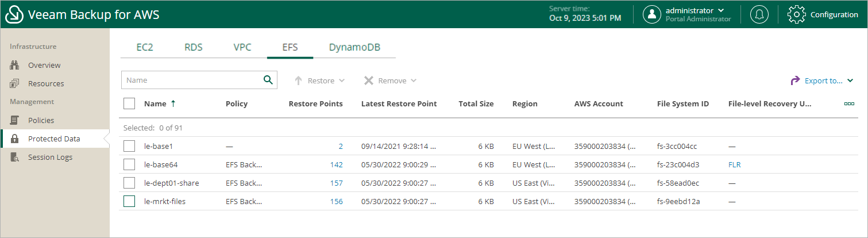Viewport: 868px width, 238px height.
Task: Click the Resources sidebar icon
Action: (15, 83)
